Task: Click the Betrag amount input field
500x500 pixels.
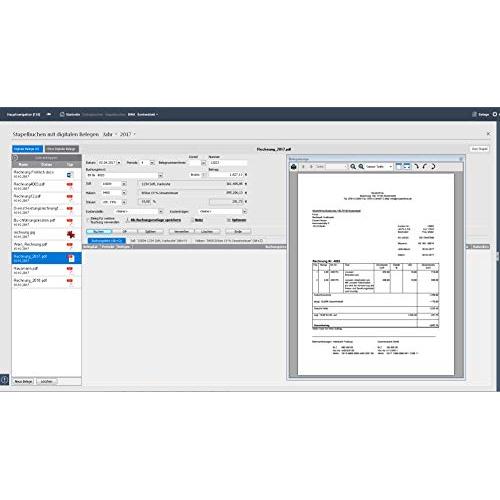Action: click(x=226, y=175)
